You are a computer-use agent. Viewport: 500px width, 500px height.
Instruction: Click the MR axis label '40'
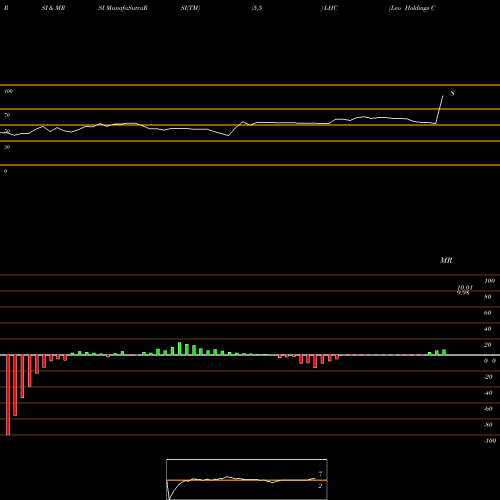pos(488,329)
